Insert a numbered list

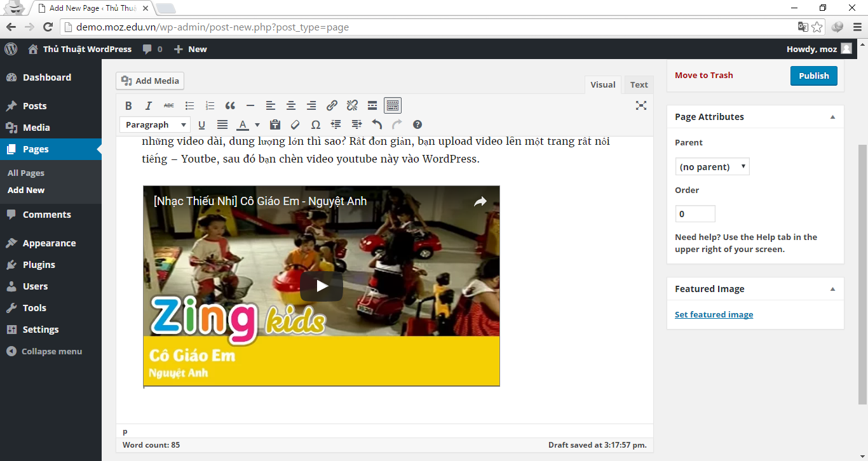click(x=210, y=105)
